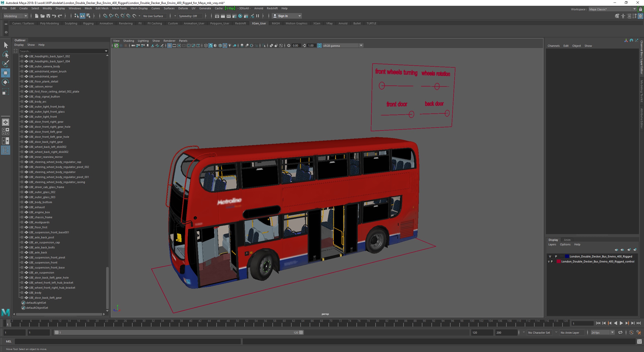Open the Sign In dropdown arrow
The height and width of the screenshot is (352, 644).
click(299, 16)
